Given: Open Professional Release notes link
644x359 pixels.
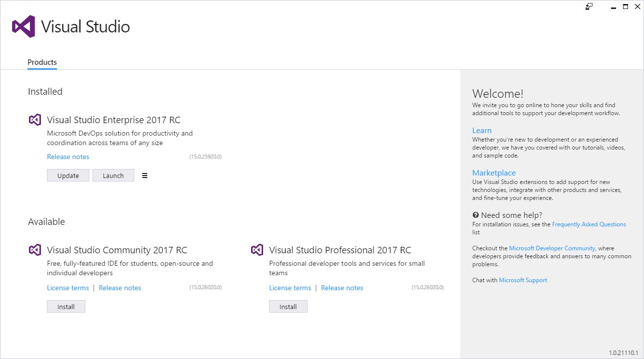Looking at the screenshot, I should coord(342,288).
